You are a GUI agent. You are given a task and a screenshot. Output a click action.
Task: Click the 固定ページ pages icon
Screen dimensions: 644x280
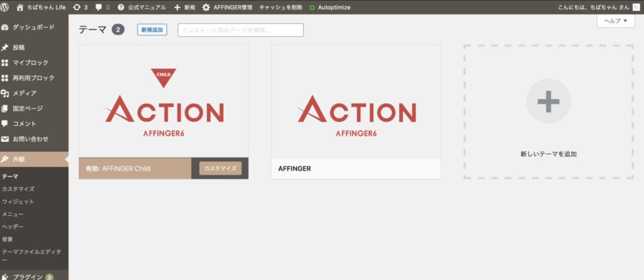pos(5,108)
